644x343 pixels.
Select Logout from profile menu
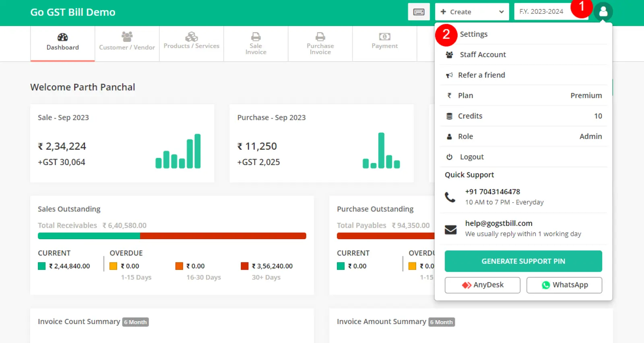523,157
